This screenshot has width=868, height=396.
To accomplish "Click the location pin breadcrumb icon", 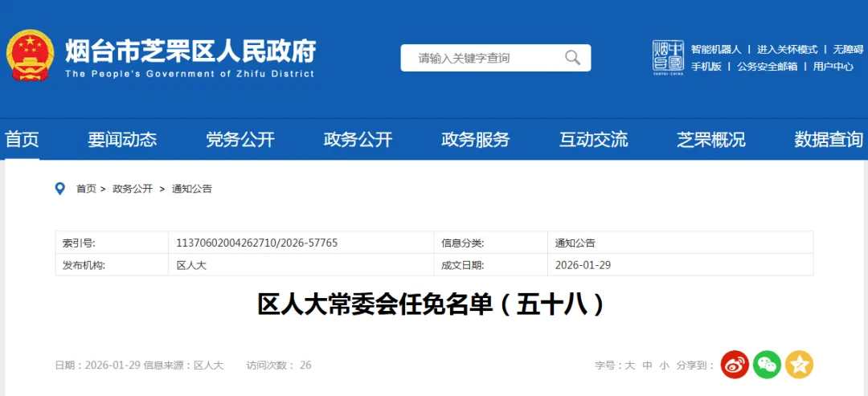I will click(60, 189).
